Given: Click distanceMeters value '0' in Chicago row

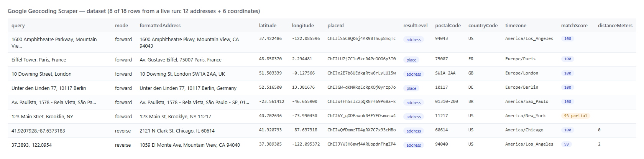Looking at the screenshot, I should tap(599, 130).
